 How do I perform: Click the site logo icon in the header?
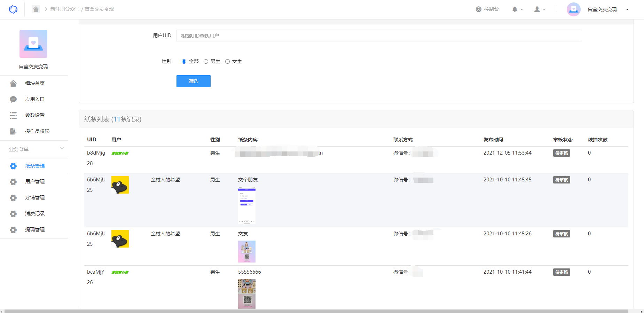13,9
